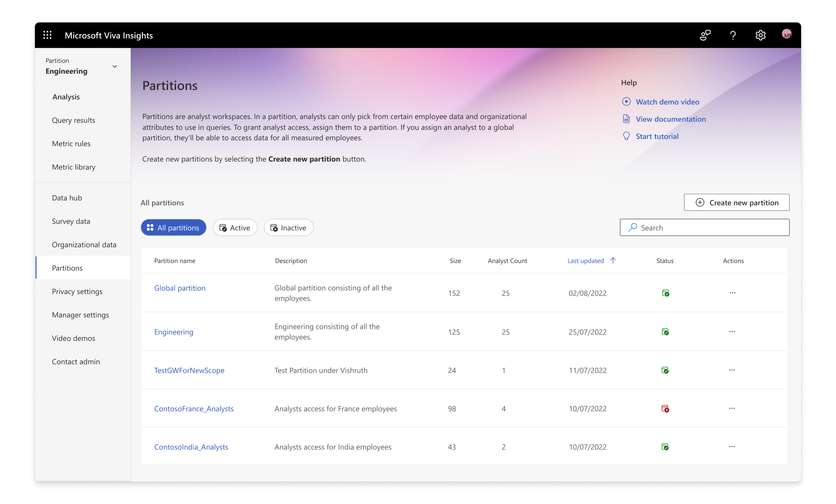Open the app launcher waffle icon

point(47,35)
